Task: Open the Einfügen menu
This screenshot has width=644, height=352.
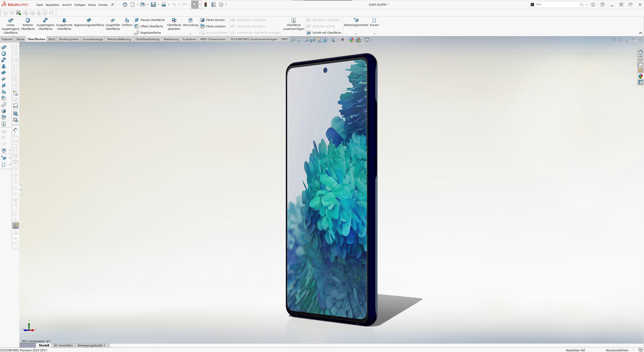Action: point(80,5)
